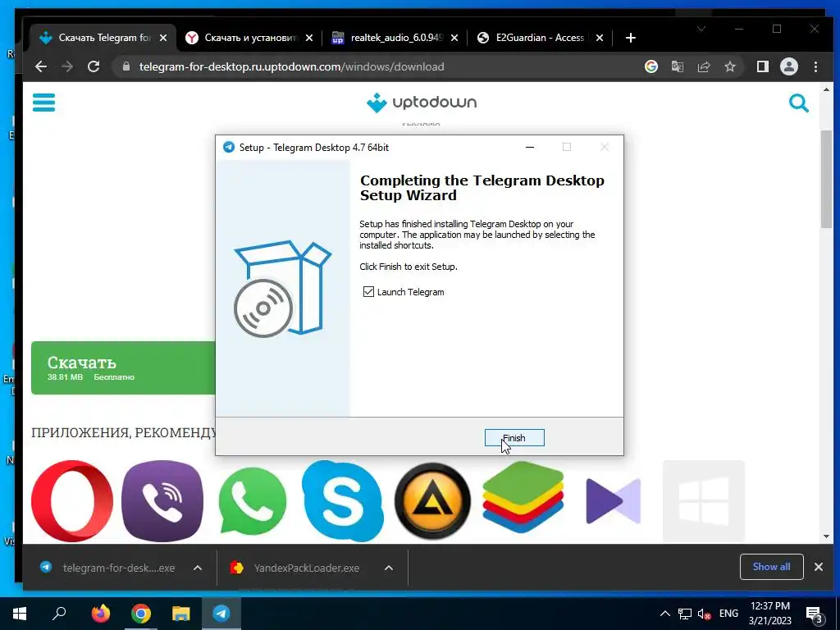
Task: Click the Uptodown logo
Action: [422, 103]
